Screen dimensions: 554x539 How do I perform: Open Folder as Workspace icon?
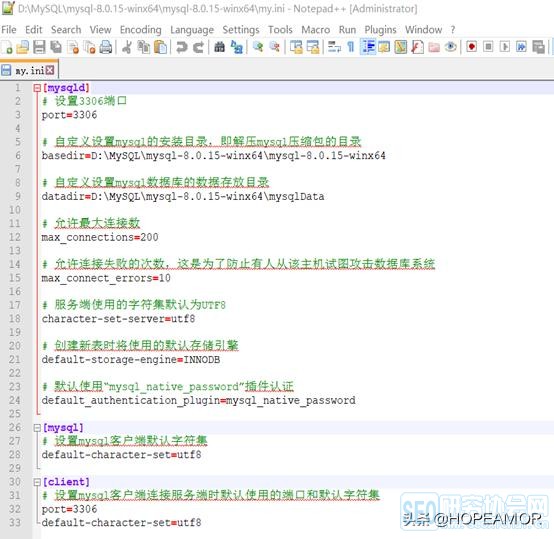434,47
